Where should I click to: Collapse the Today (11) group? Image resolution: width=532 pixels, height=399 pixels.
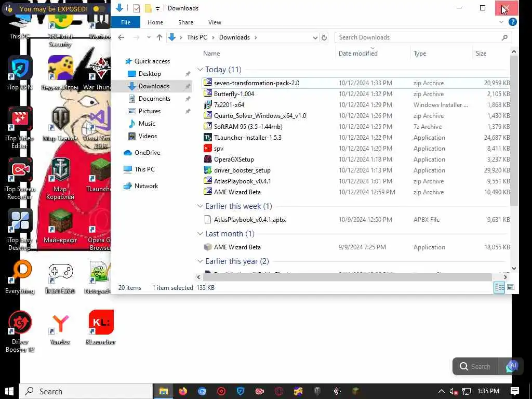[200, 70]
